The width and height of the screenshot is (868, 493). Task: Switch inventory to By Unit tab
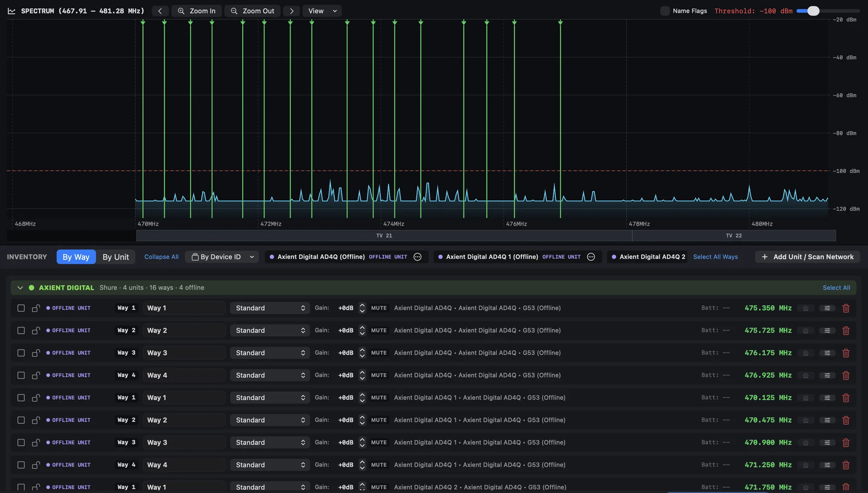click(115, 257)
